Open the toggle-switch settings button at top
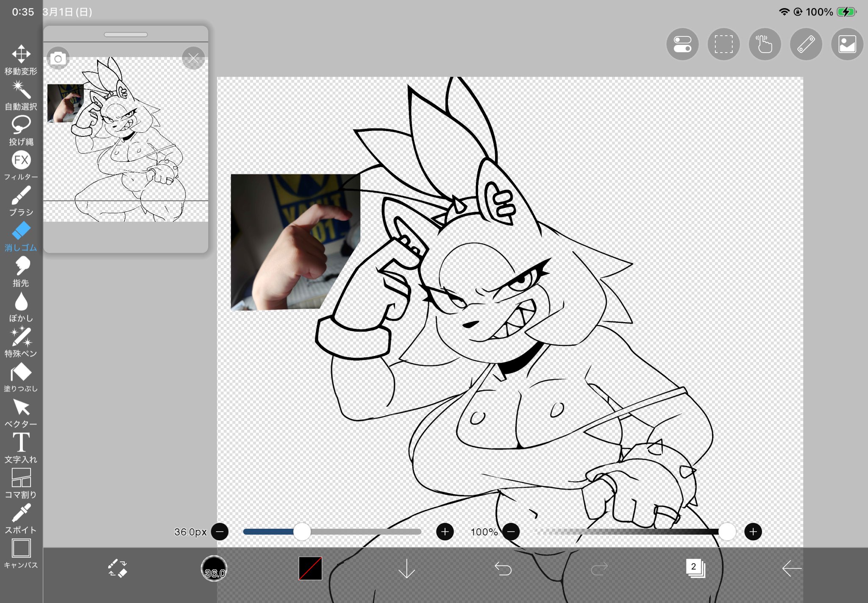This screenshot has width=868, height=603. tap(682, 44)
